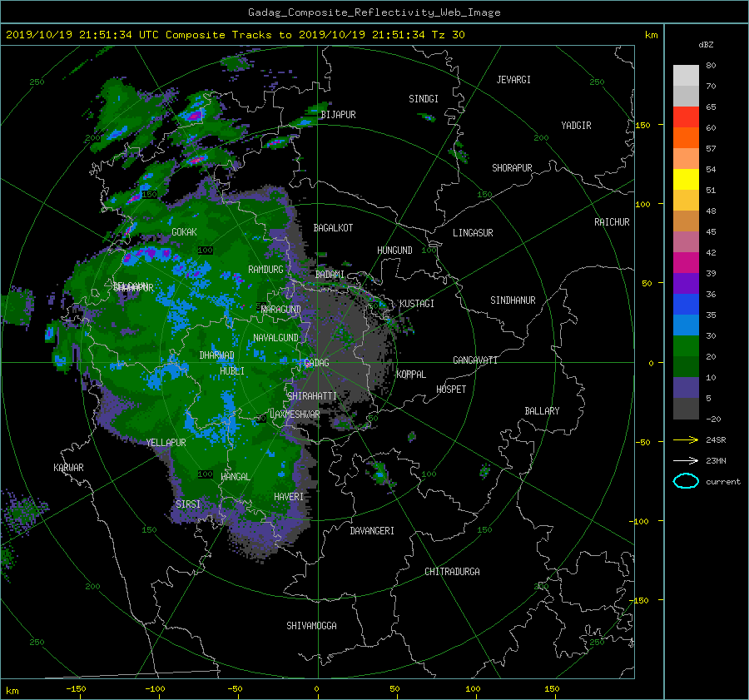This screenshot has width=749, height=700.
Task: Click the SINDHANUR city label
Action: click(x=513, y=300)
